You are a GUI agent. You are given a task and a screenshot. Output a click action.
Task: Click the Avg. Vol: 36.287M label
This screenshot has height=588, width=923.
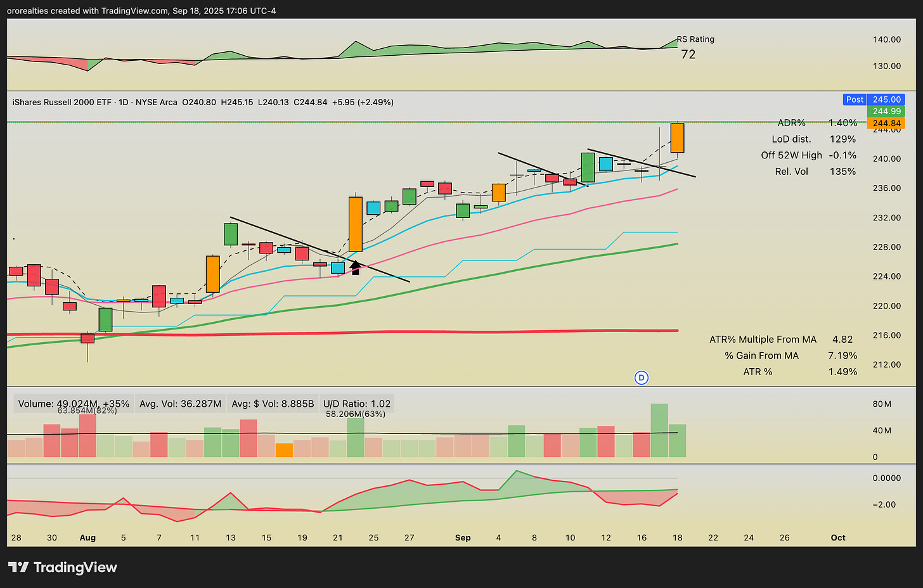180,404
